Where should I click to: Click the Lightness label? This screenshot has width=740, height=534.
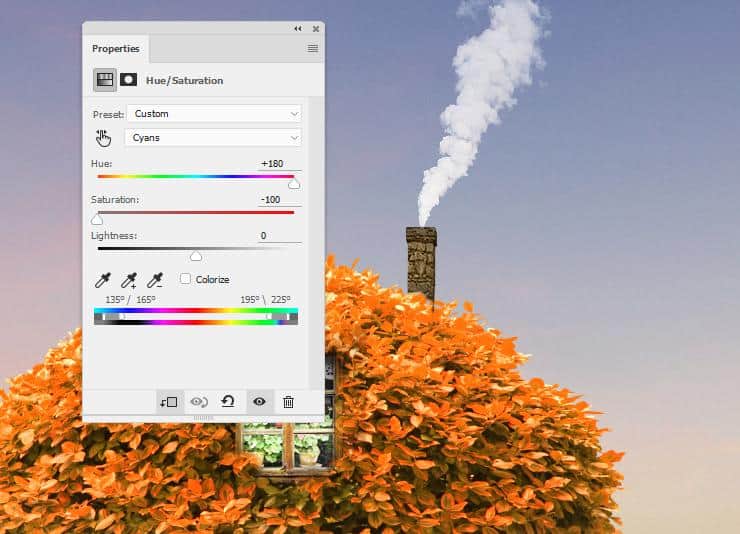click(114, 235)
